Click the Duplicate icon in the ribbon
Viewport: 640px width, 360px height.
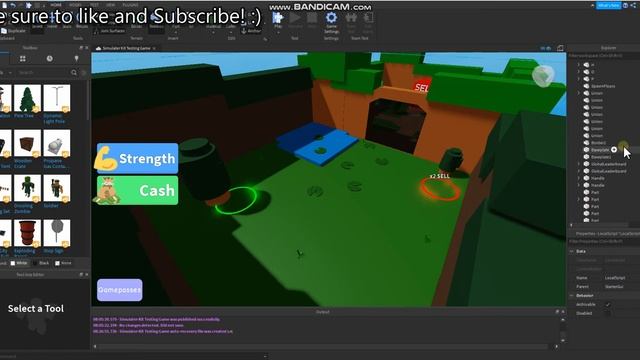(4, 31)
